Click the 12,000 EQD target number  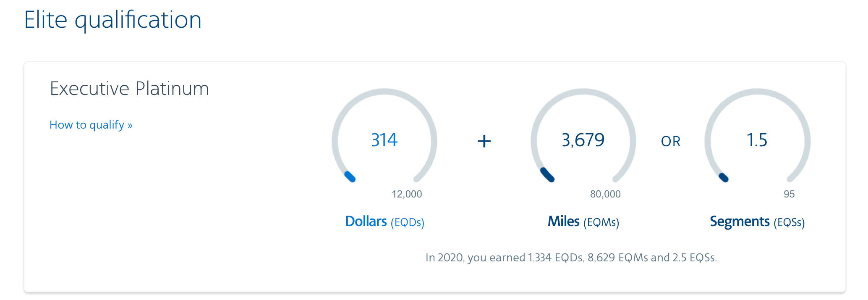407,194
